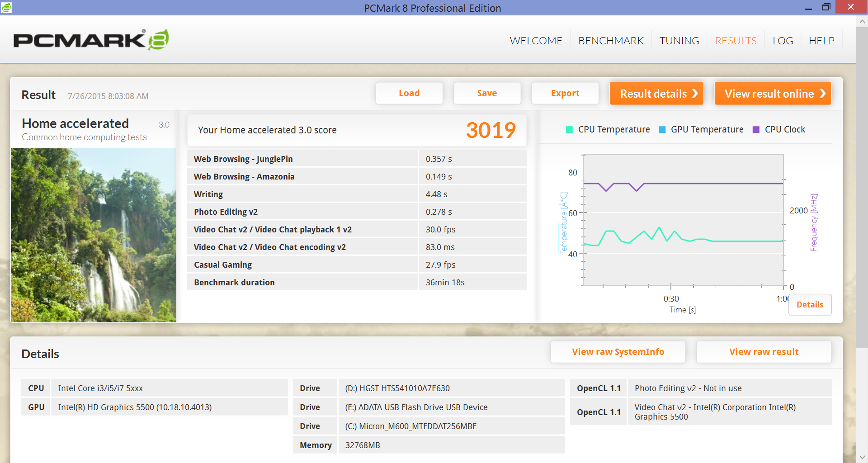The height and width of the screenshot is (463, 868).
Task: Click the PCMark 8 logo
Action: pyautogui.click(x=91, y=40)
